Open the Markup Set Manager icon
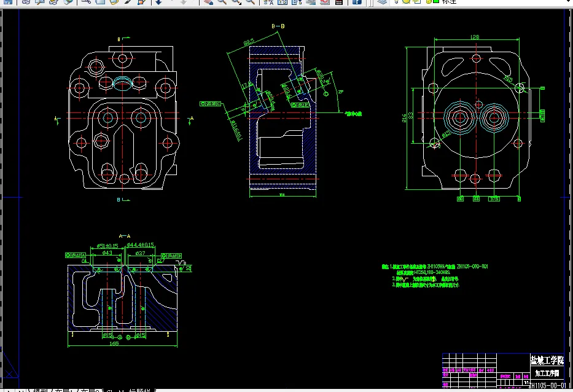573x392 pixels. point(324,2)
